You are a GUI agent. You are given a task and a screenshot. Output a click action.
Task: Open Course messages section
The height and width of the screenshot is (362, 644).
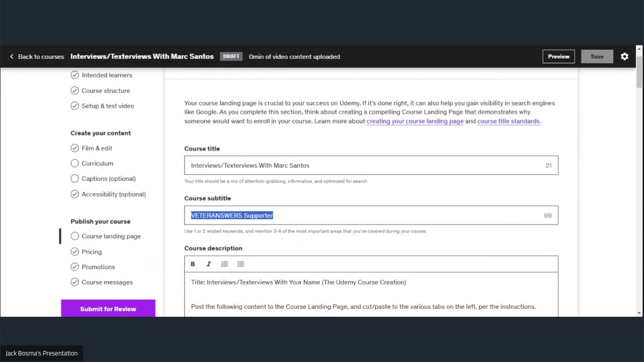[x=107, y=282]
